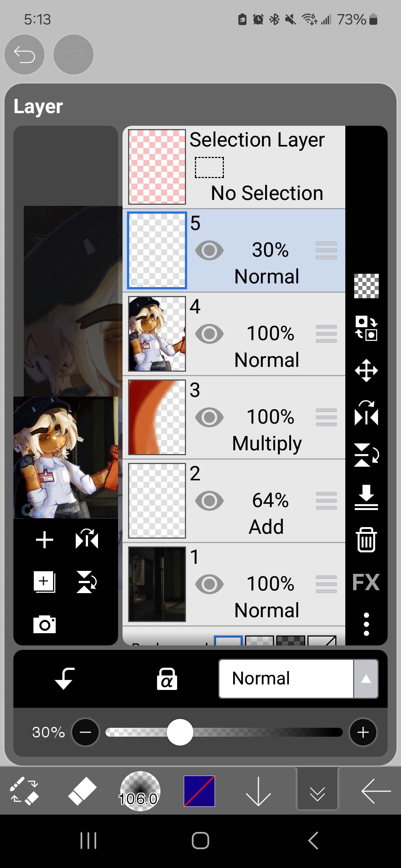Screen dimensions: 401x868
Task: Open the three-dot more options menu
Action: coord(366,624)
